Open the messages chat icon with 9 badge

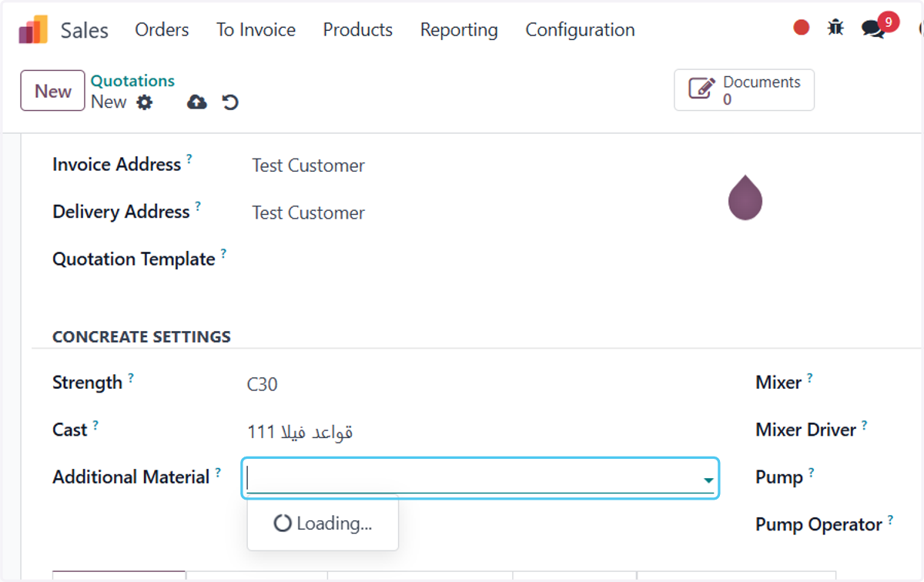(x=873, y=29)
